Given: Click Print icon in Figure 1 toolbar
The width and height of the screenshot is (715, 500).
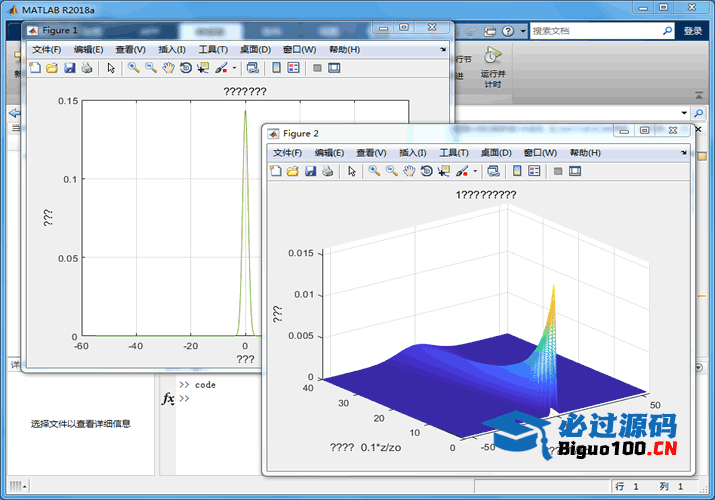Looking at the screenshot, I should [x=87, y=68].
